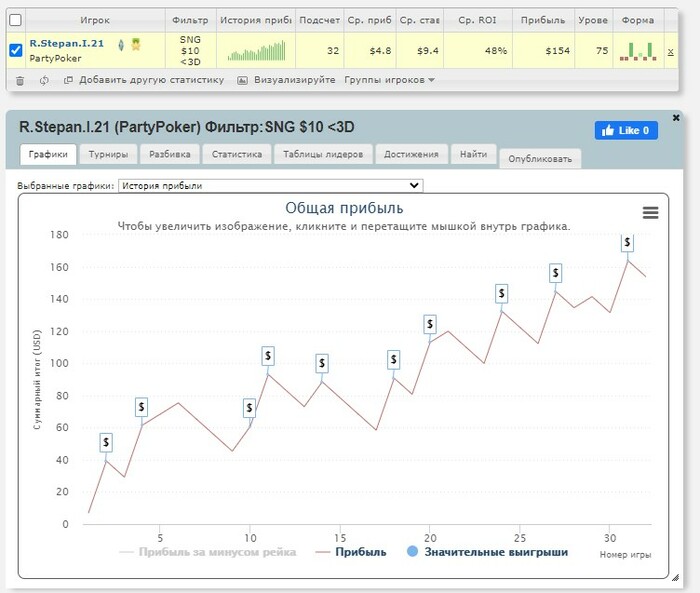Screen dimensions: 700x593
Task: Click the dollar flag marker at game 14
Action: click(x=322, y=363)
